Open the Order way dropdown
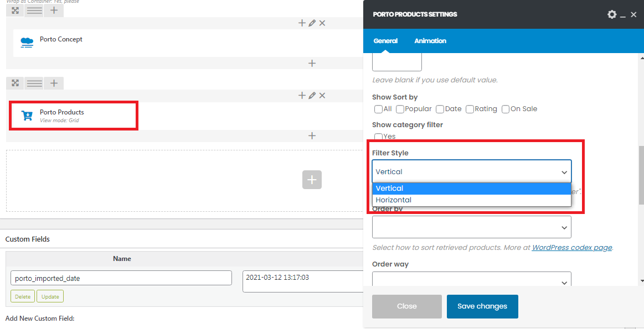The height and width of the screenshot is (329, 644). point(471,279)
